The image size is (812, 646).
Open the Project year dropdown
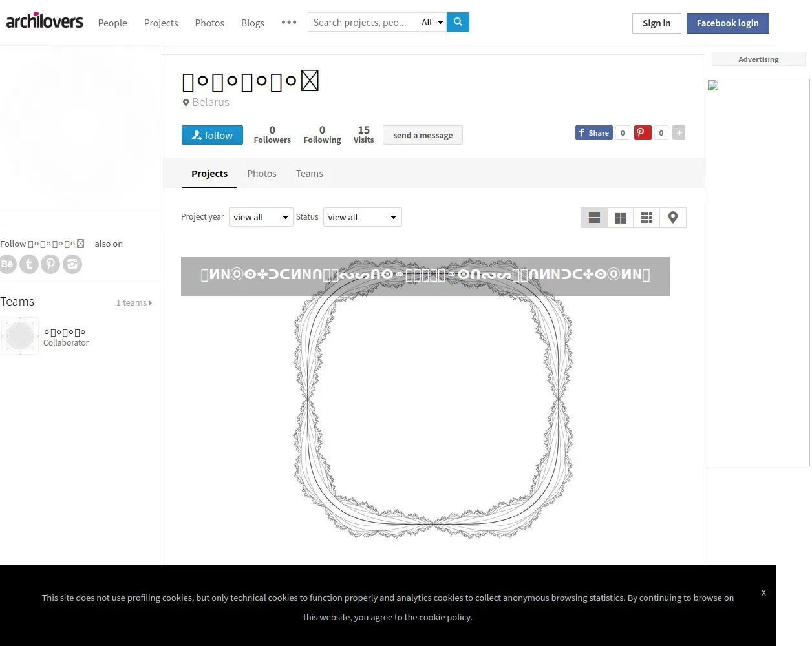tap(261, 217)
